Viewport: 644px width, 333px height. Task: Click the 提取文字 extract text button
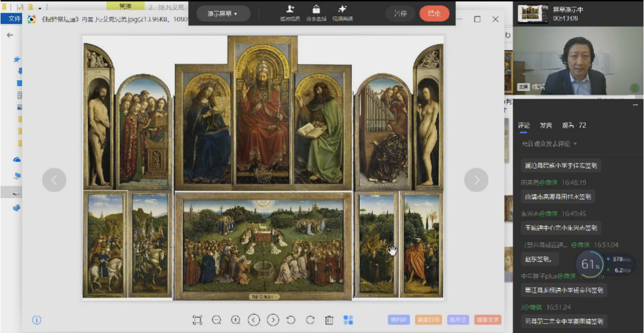tap(488, 320)
